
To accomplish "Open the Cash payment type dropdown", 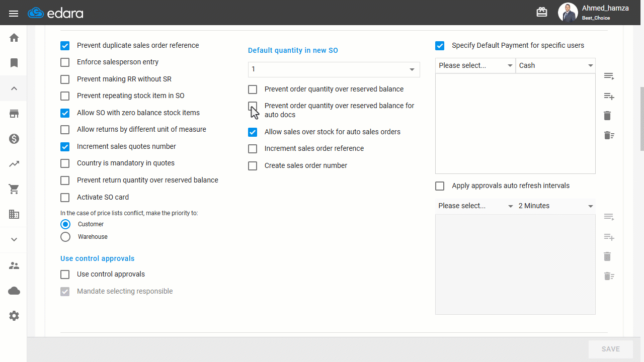I will click(x=555, y=66).
